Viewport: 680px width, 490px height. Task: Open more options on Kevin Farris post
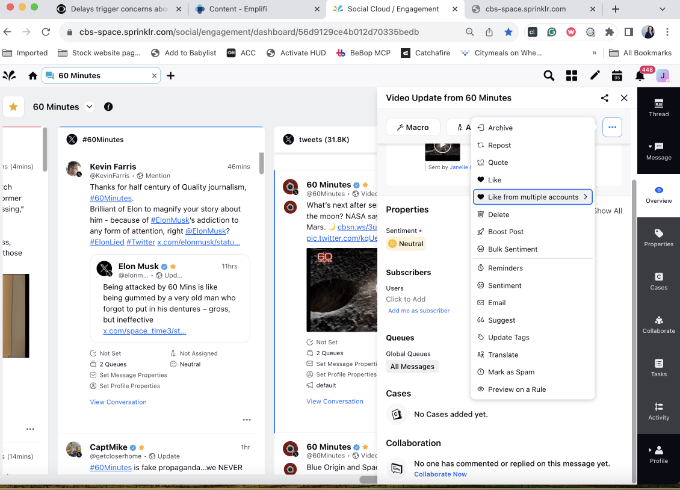click(x=247, y=420)
